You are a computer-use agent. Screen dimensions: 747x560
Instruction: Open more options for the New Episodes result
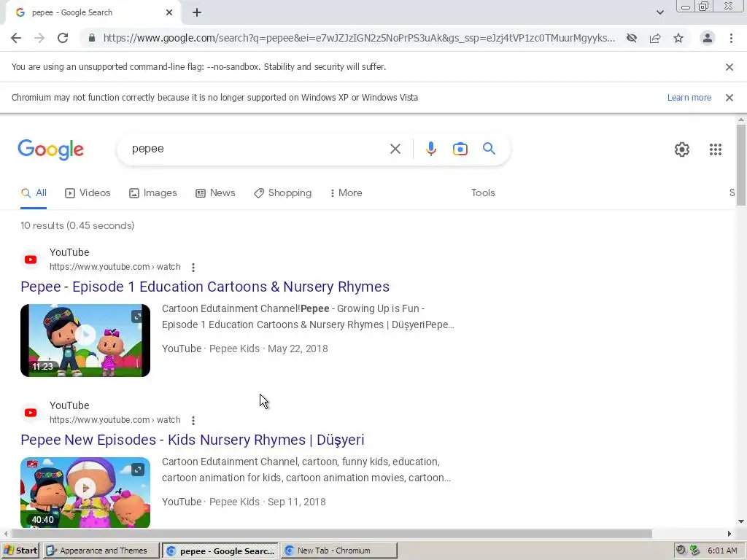coord(193,421)
